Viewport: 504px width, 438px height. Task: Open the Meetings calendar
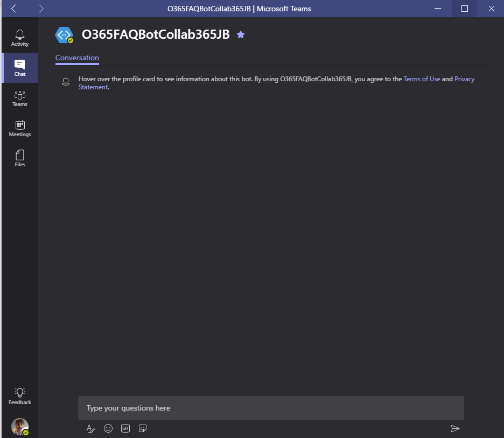(x=20, y=129)
